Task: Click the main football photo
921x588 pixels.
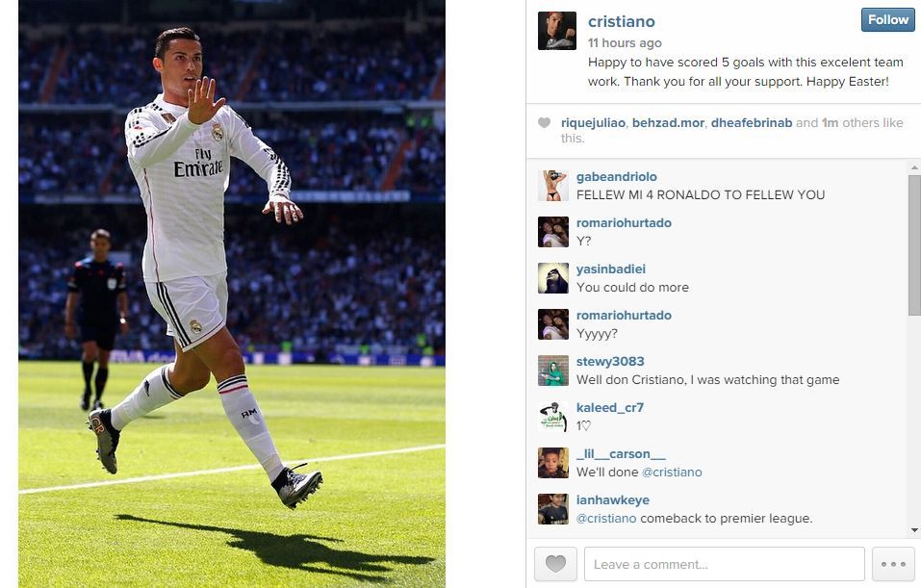Action: [231, 294]
